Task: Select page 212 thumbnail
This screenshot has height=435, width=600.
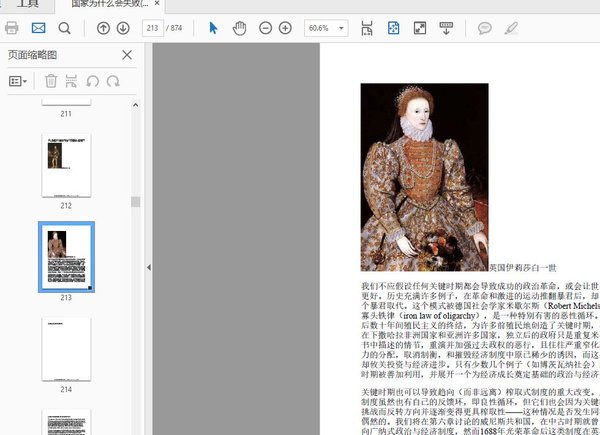Action: (65, 165)
